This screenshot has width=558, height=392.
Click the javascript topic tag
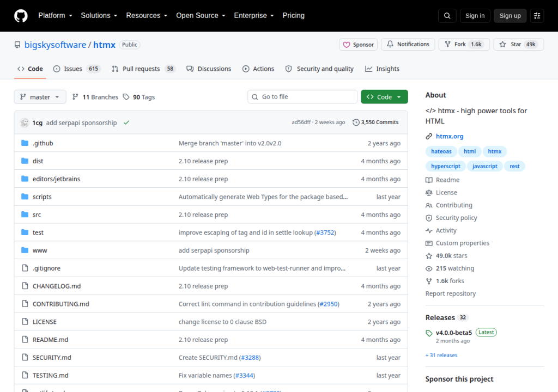click(484, 166)
